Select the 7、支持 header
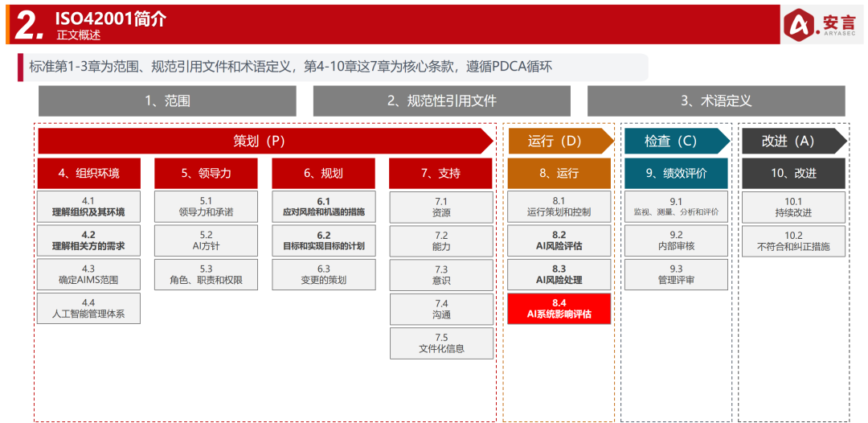The height and width of the screenshot is (423, 868). [440, 173]
